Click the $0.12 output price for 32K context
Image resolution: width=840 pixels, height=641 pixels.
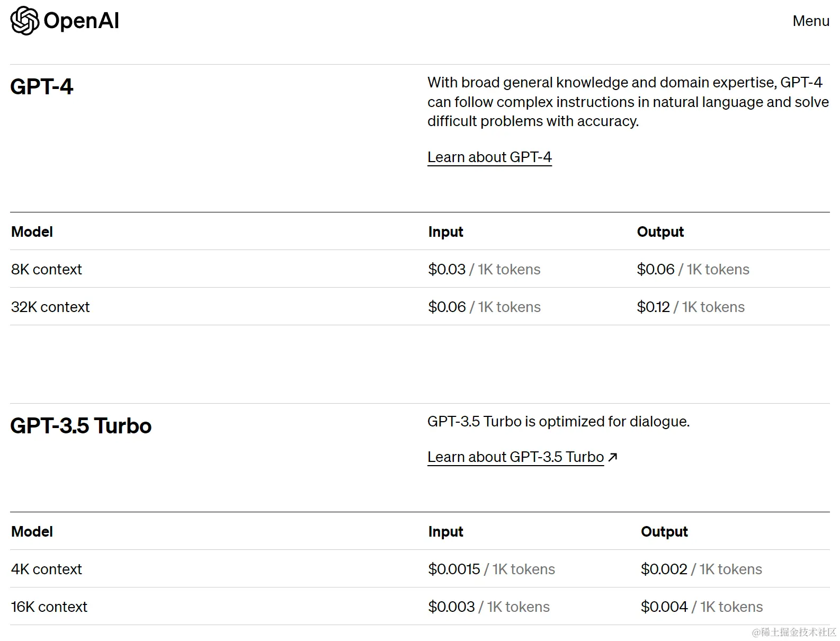coord(654,307)
